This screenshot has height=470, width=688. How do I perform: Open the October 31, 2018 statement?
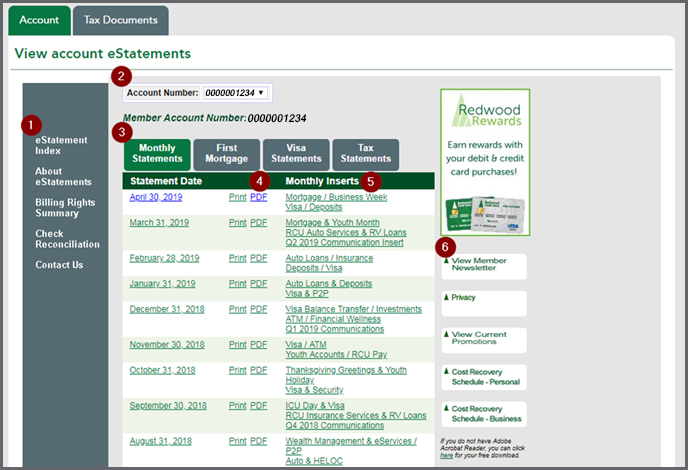coord(162,370)
